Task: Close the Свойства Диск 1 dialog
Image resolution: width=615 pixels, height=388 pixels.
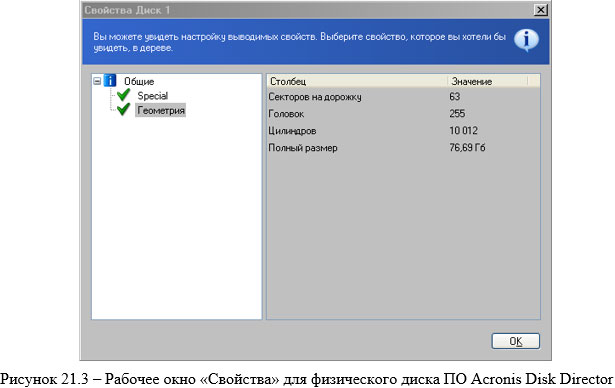Action: coord(540,10)
